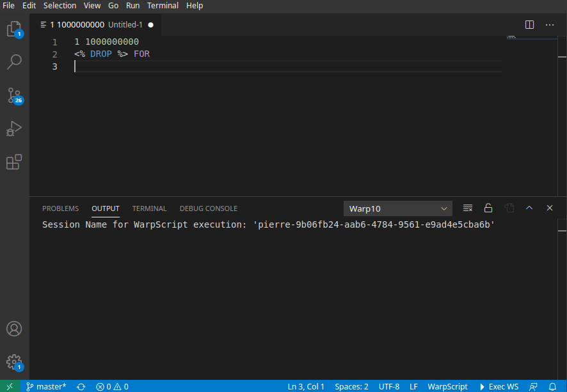
Task: Open the Search view in activity bar
Action: click(x=15, y=62)
